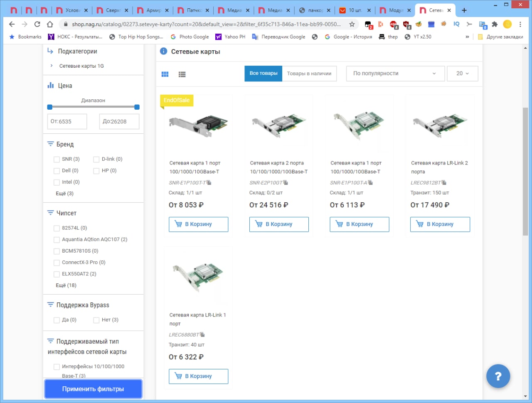This screenshot has width=532, height=403.
Task: Add SNR-E2P10GT card to cart
Action: (279, 224)
